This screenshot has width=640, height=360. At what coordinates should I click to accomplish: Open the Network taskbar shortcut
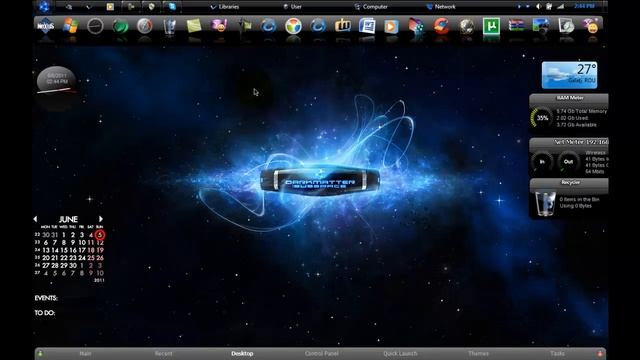[x=441, y=7]
